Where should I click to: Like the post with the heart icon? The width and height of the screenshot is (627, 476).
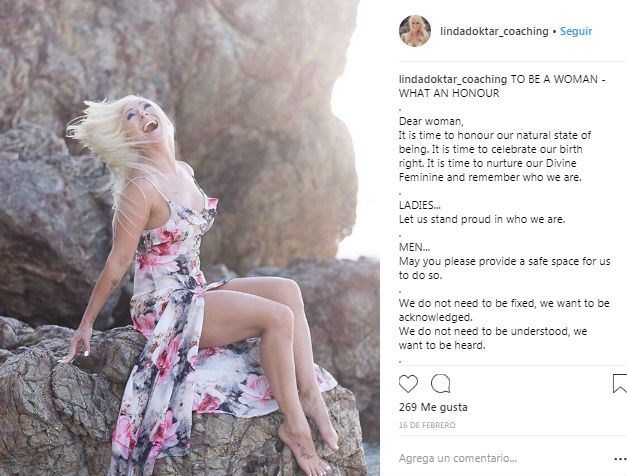click(408, 383)
